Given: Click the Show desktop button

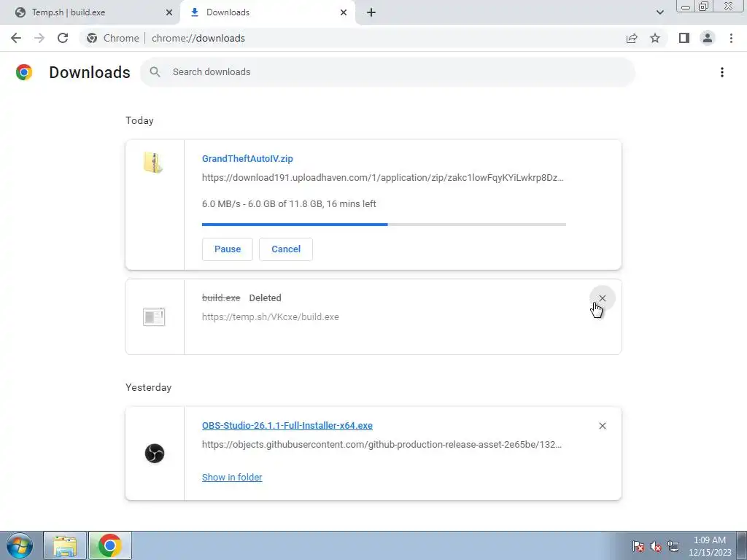Looking at the screenshot, I should [x=742, y=545].
